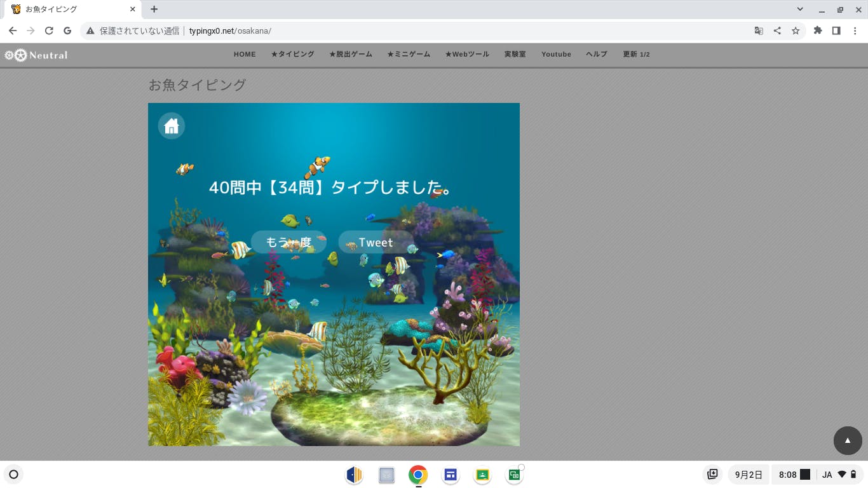The height and width of the screenshot is (488, 868).
Task: Open a new browser tab
Action: click(x=154, y=10)
